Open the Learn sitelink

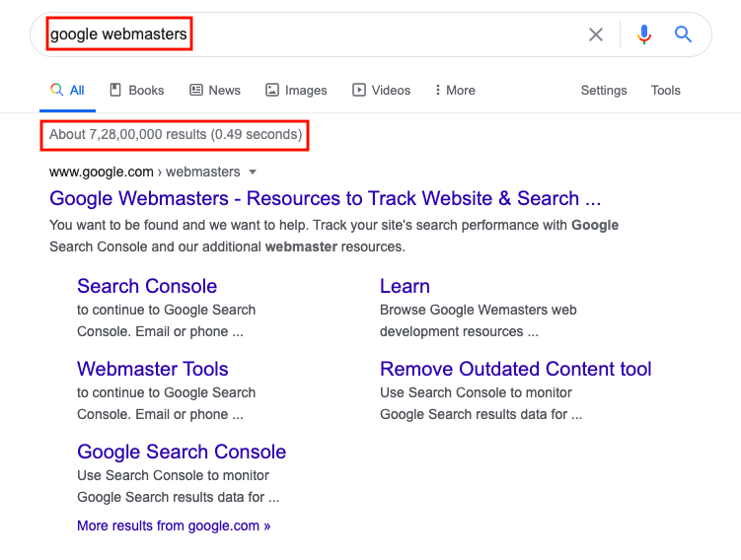[405, 286]
